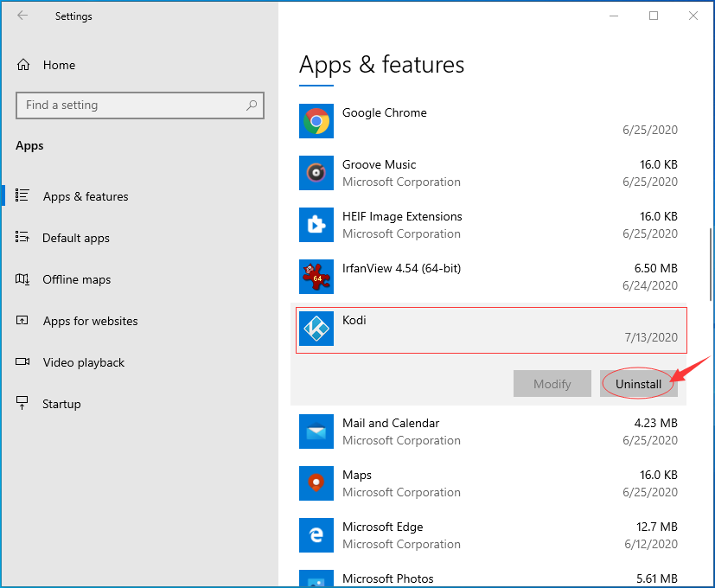
Task: Click IrfanView size 6.50 MB
Action: pos(655,268)
